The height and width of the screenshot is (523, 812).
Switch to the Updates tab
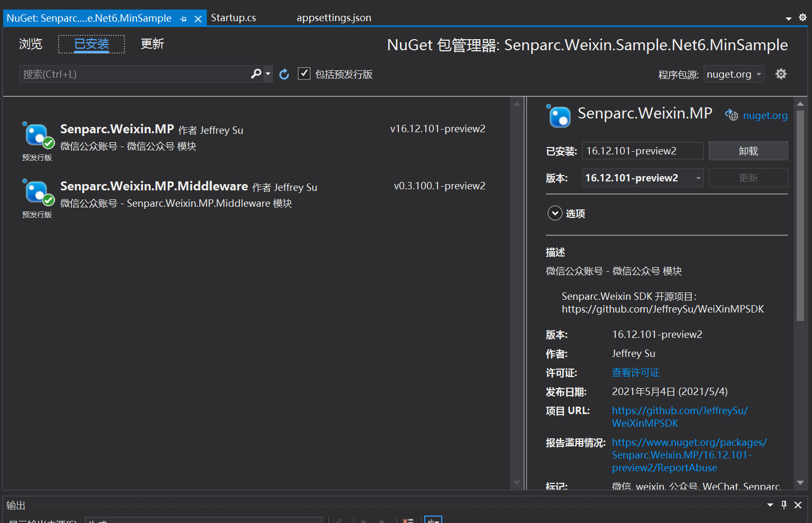click(152, 44)
